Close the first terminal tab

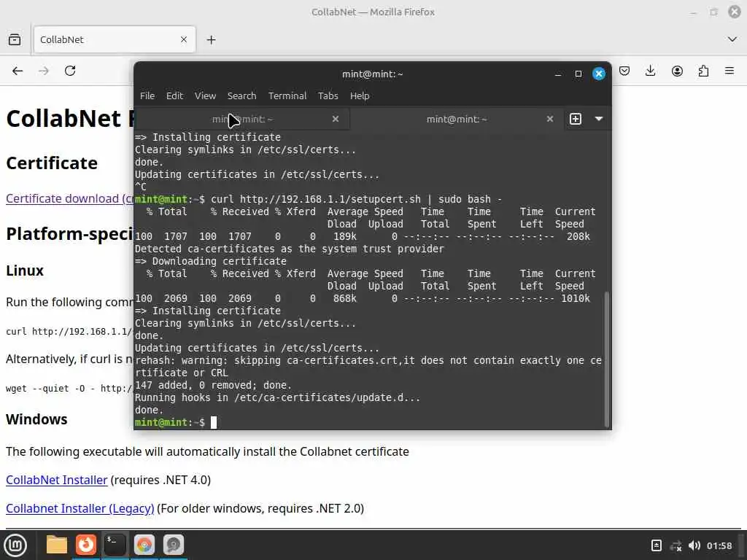point(336,119)
